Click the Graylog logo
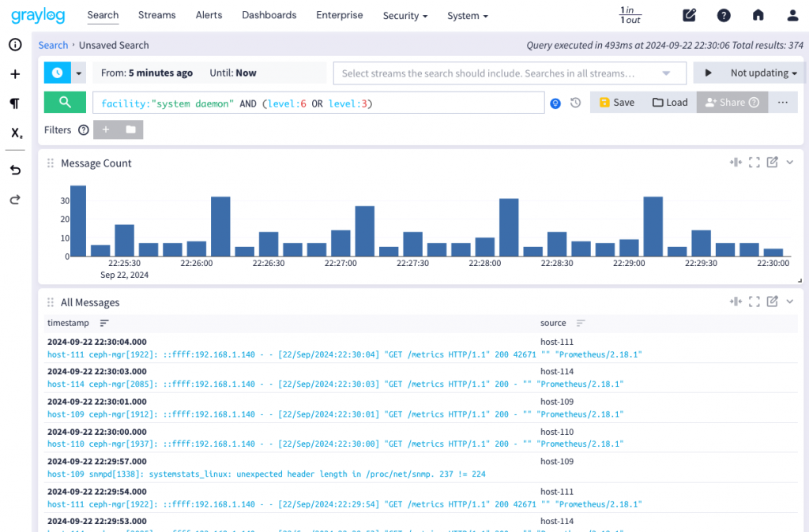This screenshot has height=532, width=809. 38,16
